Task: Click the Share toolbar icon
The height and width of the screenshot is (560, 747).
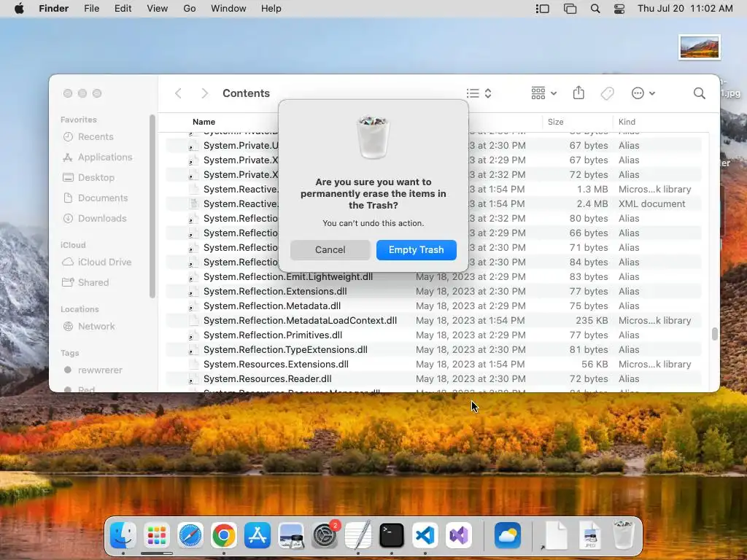Action: pyautogui.click(x=578, y=93)
